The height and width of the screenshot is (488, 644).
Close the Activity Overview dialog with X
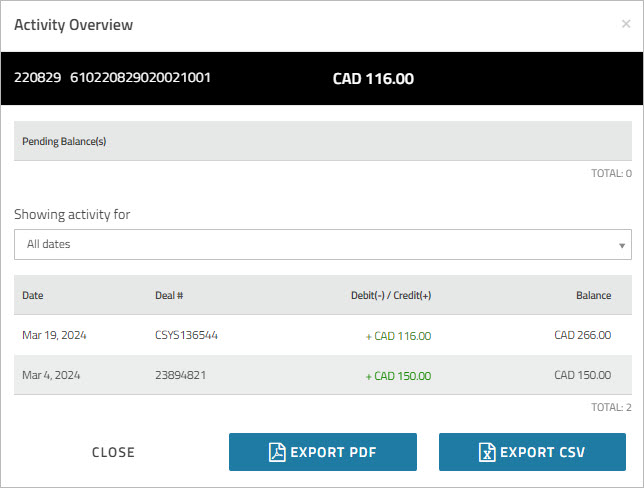[626, 24]
